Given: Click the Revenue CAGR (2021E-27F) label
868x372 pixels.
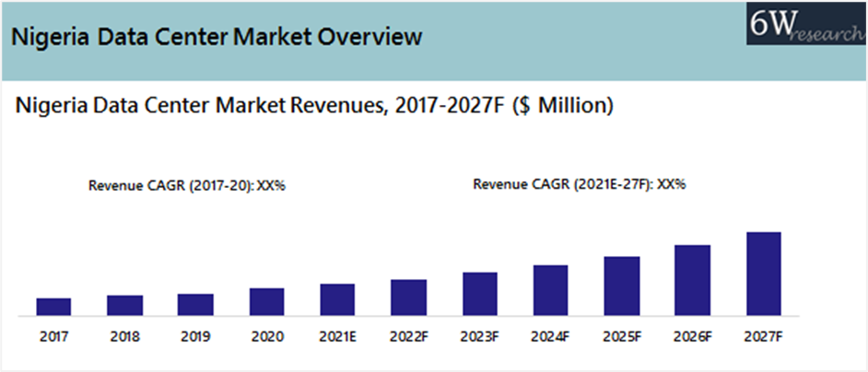Looking at the screenshot, I should coord(580,184).
